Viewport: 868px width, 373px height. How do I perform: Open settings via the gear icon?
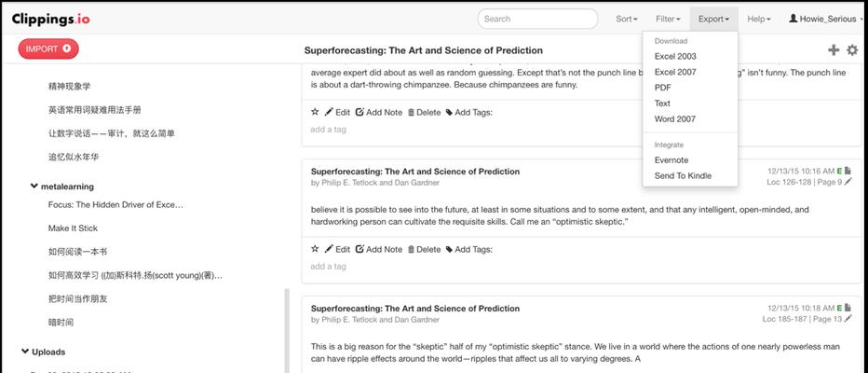tap(852, 50)
